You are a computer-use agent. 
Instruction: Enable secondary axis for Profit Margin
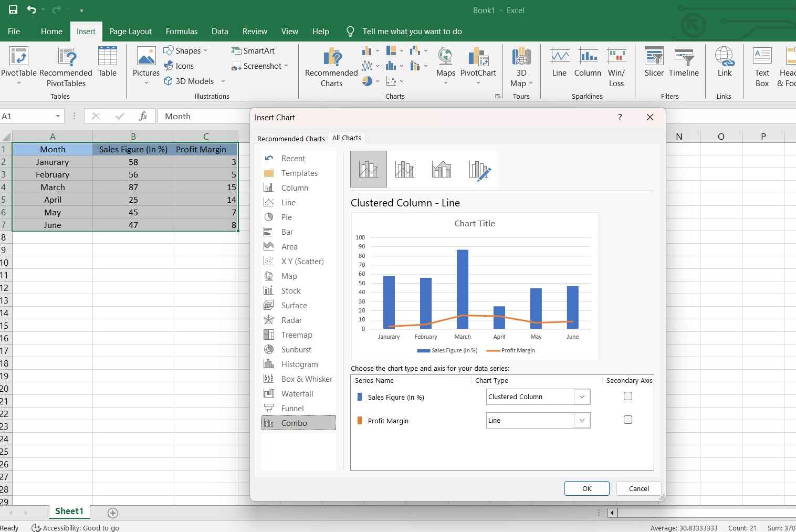(x=627, y=420)
